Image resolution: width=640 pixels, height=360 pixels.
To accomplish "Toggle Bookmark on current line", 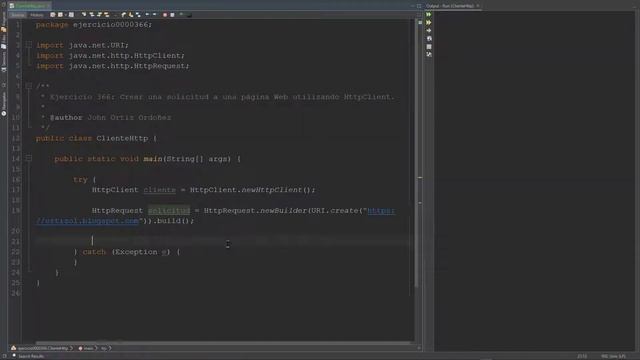I will tap(138, 15).
